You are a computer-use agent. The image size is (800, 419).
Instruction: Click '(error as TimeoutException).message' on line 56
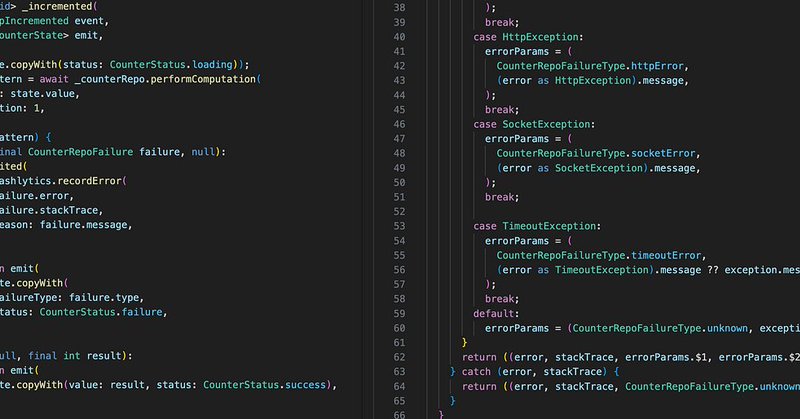[x=598, y=270]
